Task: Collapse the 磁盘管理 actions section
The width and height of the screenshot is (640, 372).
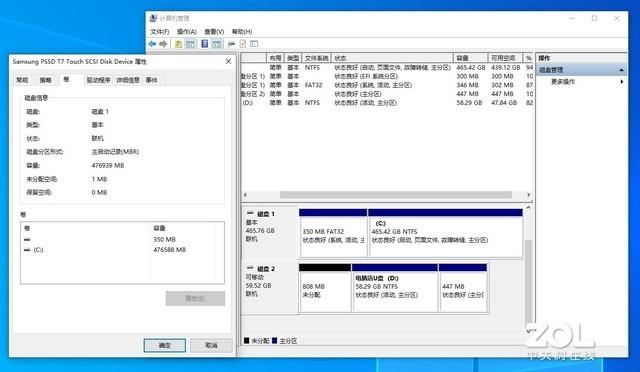Action: [x=621, y=70]
